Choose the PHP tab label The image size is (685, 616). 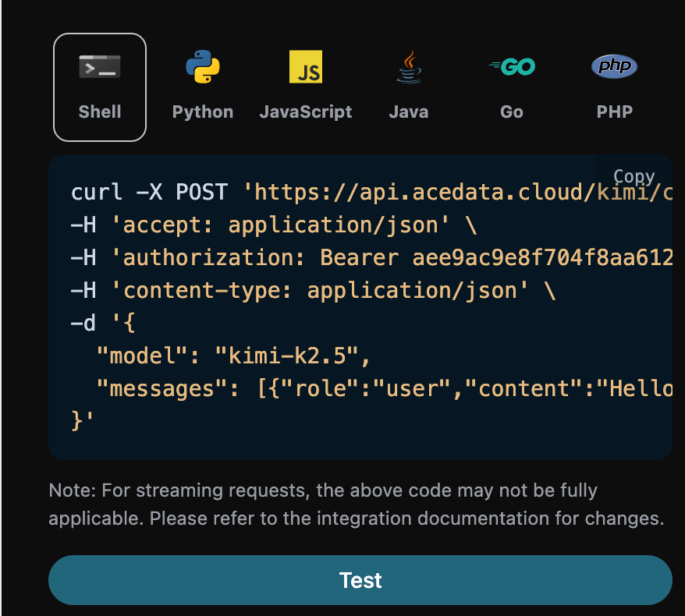click(x=615, y=112)
